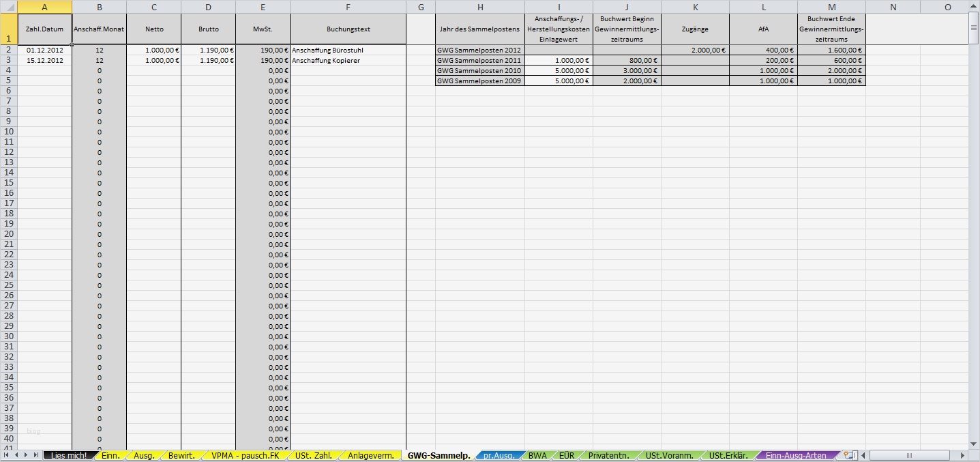Open the EÜR worksheet tab
This screenshot has width=980, height=462.
pyautogui.click(x=567, y=454)
